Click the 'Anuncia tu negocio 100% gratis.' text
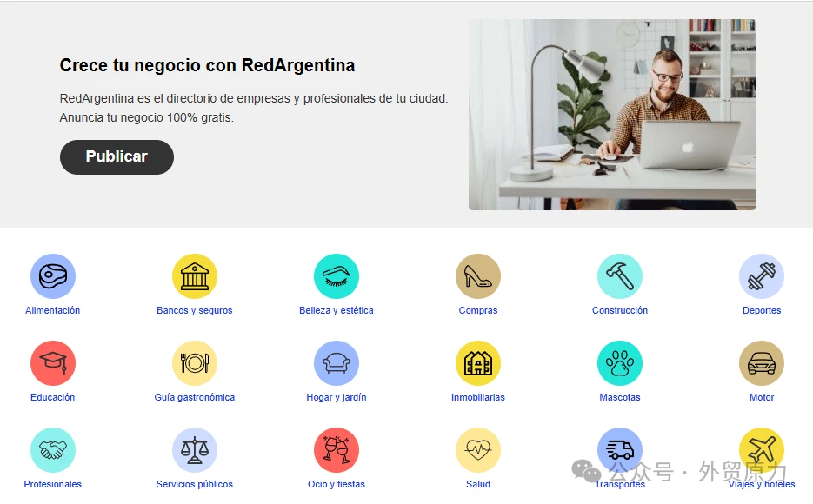This screenshot has height=504, width=813. [x=147, y=117]
